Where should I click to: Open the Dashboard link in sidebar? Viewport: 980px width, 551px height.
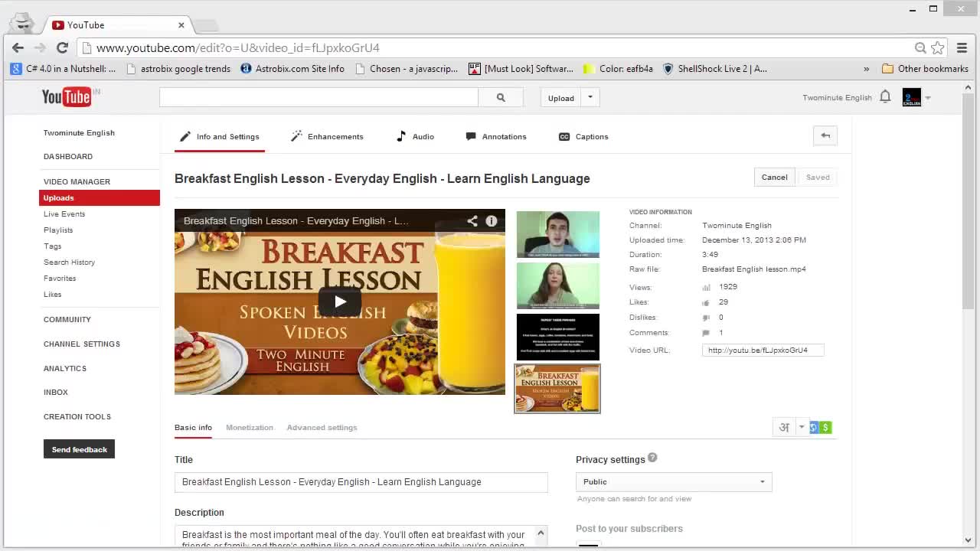[x=68, y=157]
